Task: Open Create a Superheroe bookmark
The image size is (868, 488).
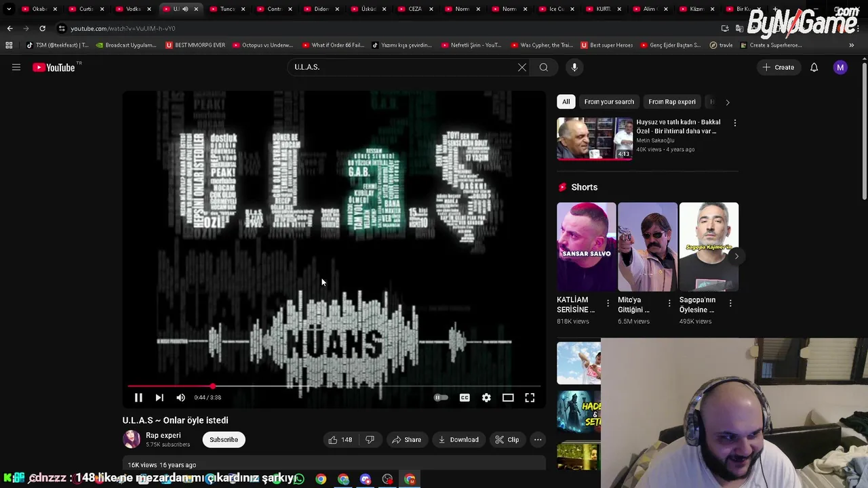Action: tap(771, 45)
